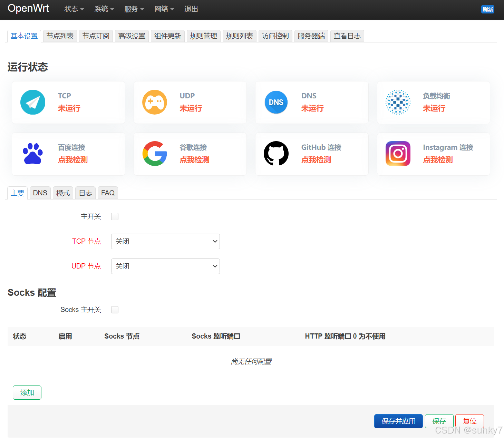
Task: Open the 查看日志 tab
Action: click(x=347, y=36)
